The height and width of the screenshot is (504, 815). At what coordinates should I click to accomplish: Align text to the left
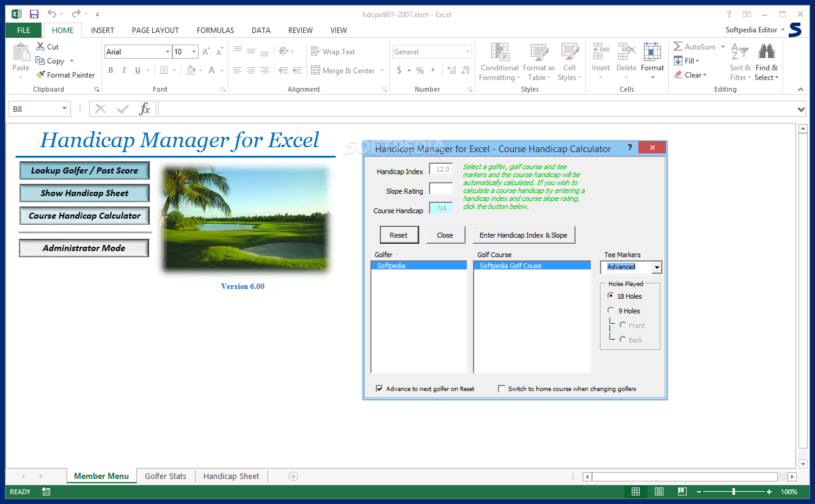tap(237, 70)
